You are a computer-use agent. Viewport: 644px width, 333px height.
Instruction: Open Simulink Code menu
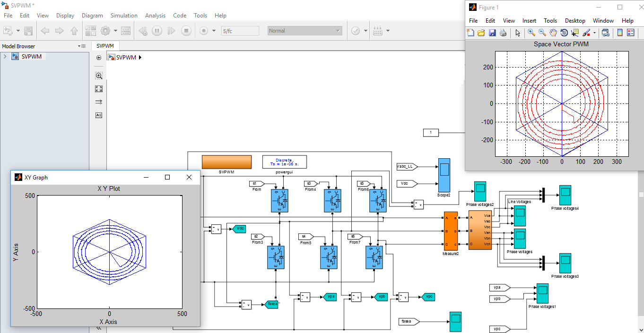coord(180,16)
